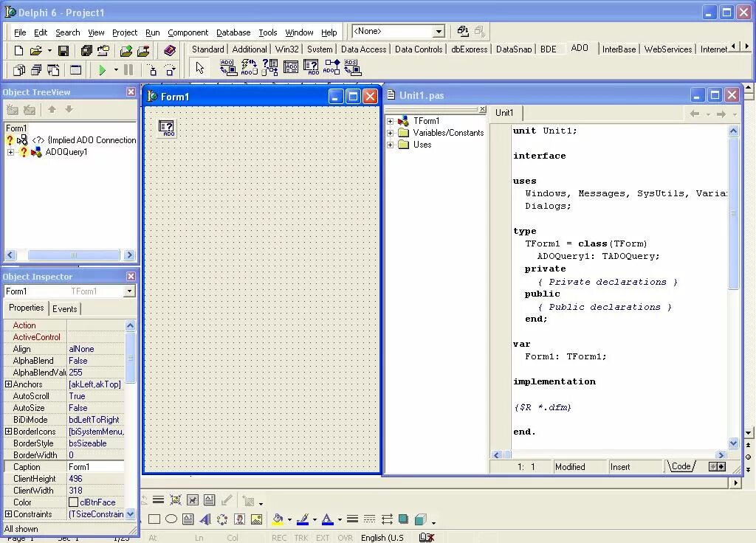Open dropdown arrow next to Open icon
The image size is (756, 543).
pyautogui.click(x=49, y=50)
